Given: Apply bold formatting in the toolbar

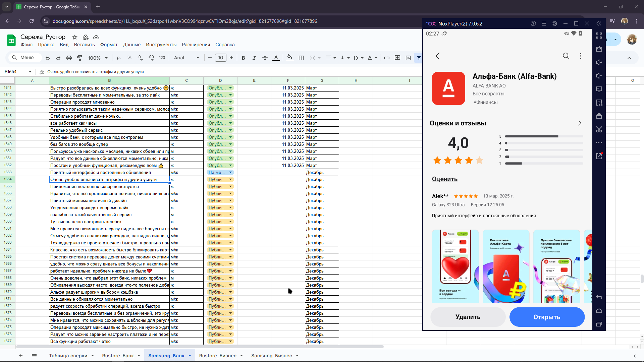Looking at the screenshot, I should click(244, 58).
